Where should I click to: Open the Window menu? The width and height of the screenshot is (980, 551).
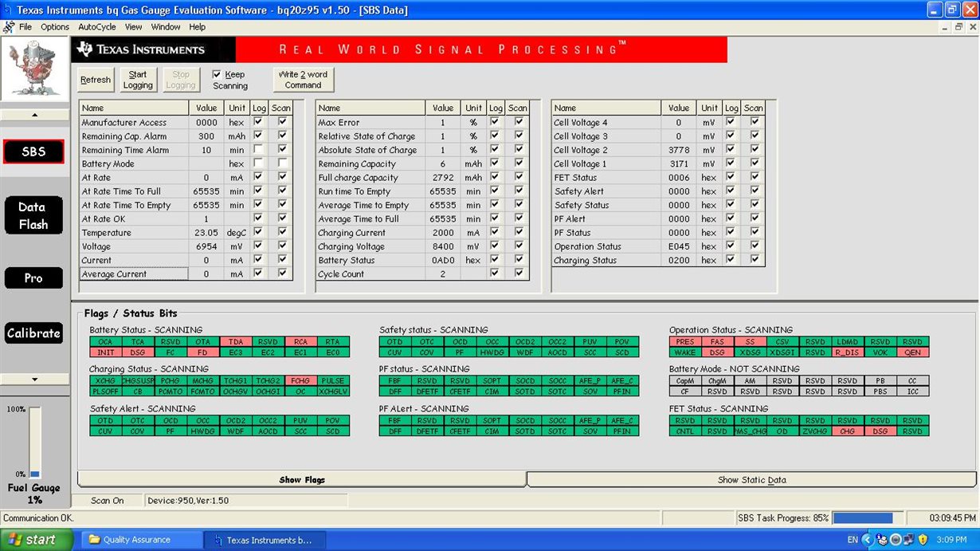166,26
